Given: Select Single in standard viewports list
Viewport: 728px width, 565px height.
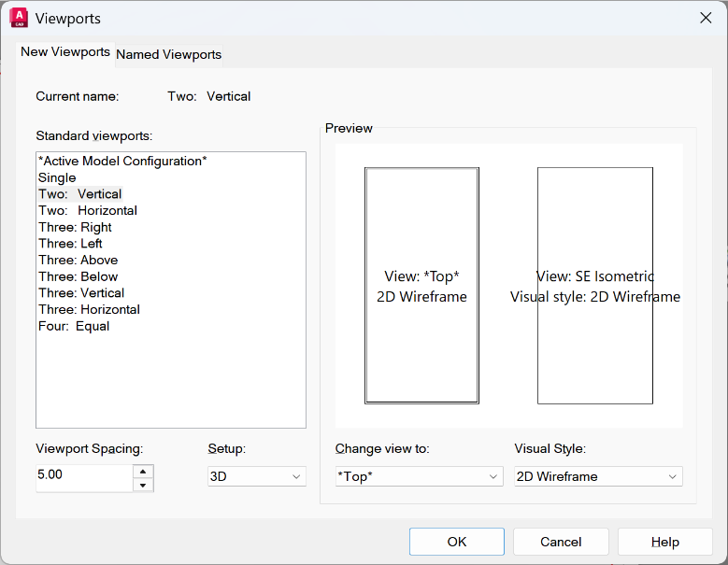Looking at the screenshot, I should [57, 177].
